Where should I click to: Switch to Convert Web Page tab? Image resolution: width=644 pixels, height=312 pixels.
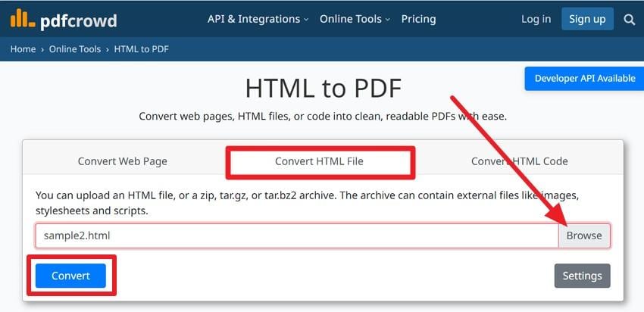pyautogui.click(x=123, y=161)
